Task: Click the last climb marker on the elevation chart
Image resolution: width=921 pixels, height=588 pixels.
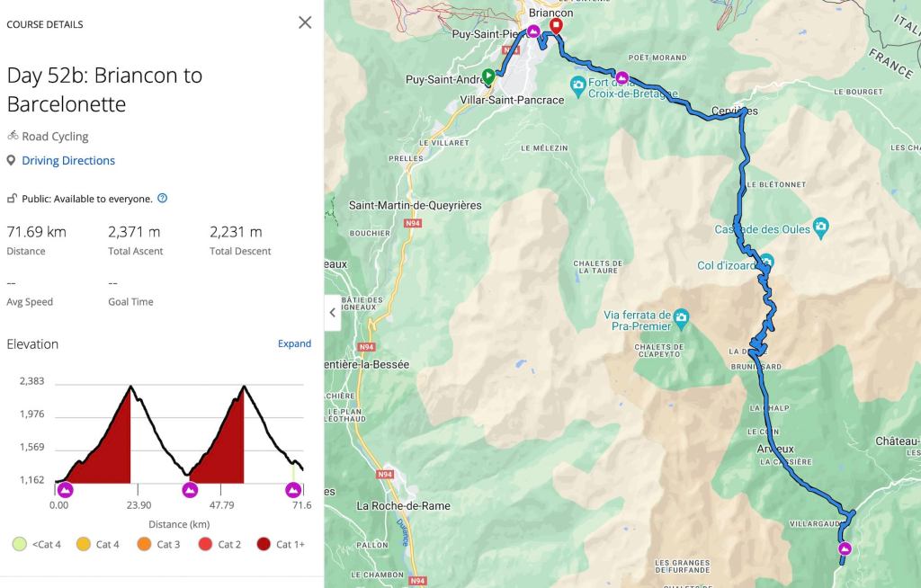Action: (292, 490)
